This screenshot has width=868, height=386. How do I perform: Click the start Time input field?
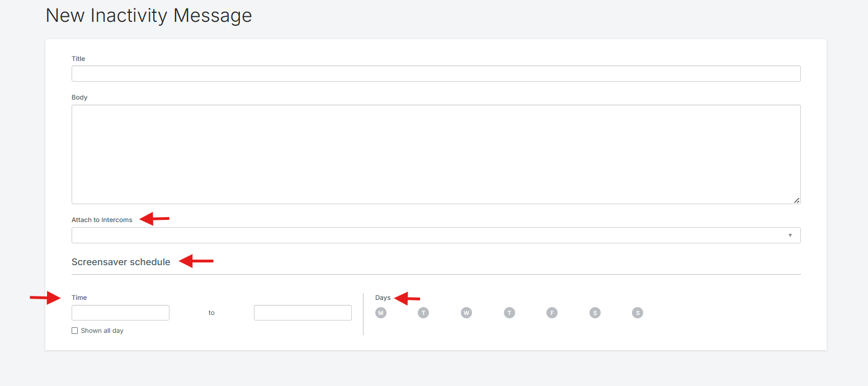point(120,313)
